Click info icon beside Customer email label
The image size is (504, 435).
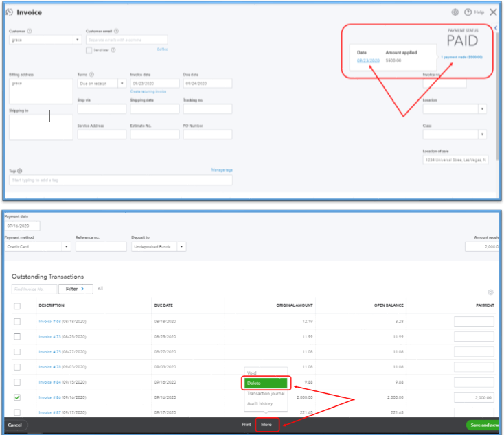116,31
